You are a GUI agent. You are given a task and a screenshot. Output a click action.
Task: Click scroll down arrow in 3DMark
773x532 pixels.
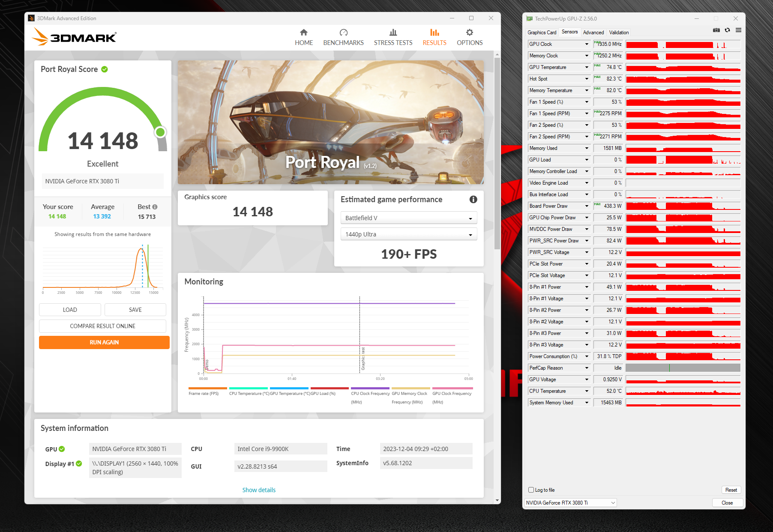tap(497, 500)
